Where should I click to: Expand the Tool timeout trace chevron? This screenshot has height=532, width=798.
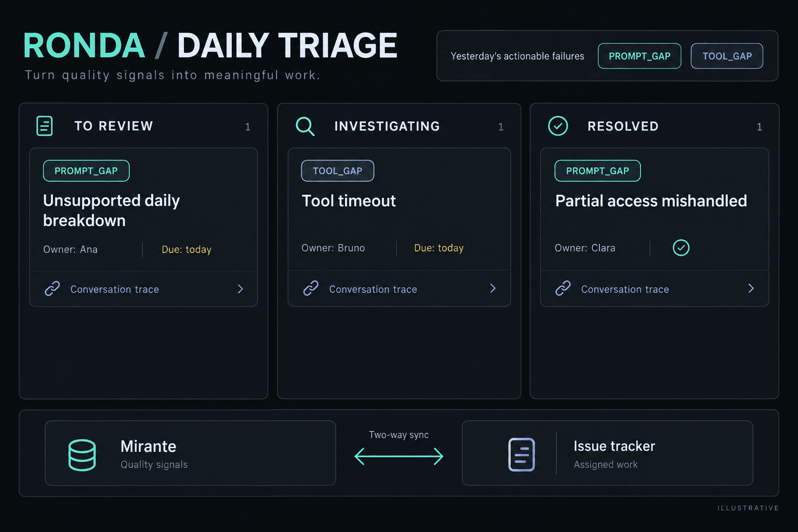[493, 288]
